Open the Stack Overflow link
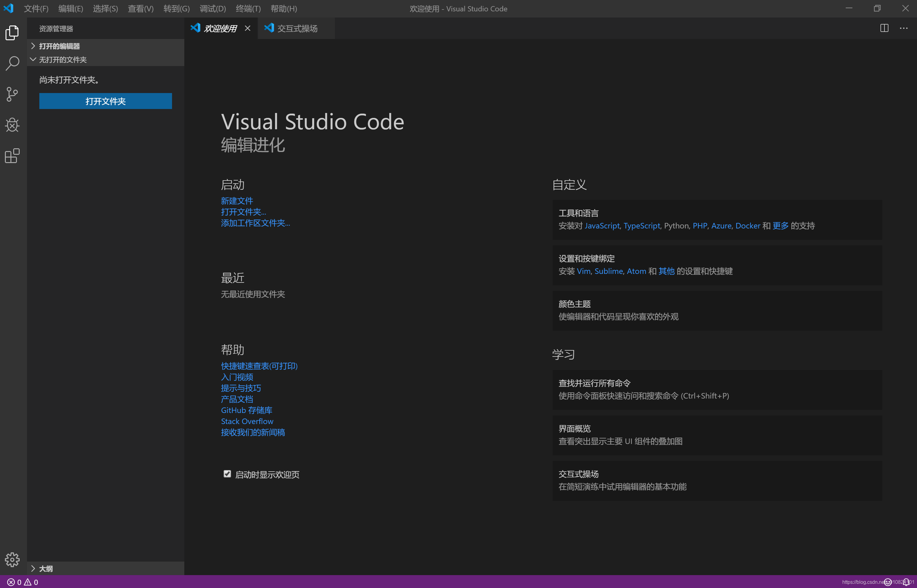 [247, 421]
